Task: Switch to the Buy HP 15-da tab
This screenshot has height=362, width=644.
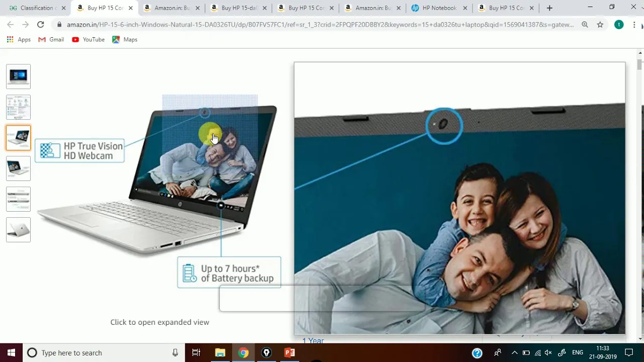Action: [238, 8]
